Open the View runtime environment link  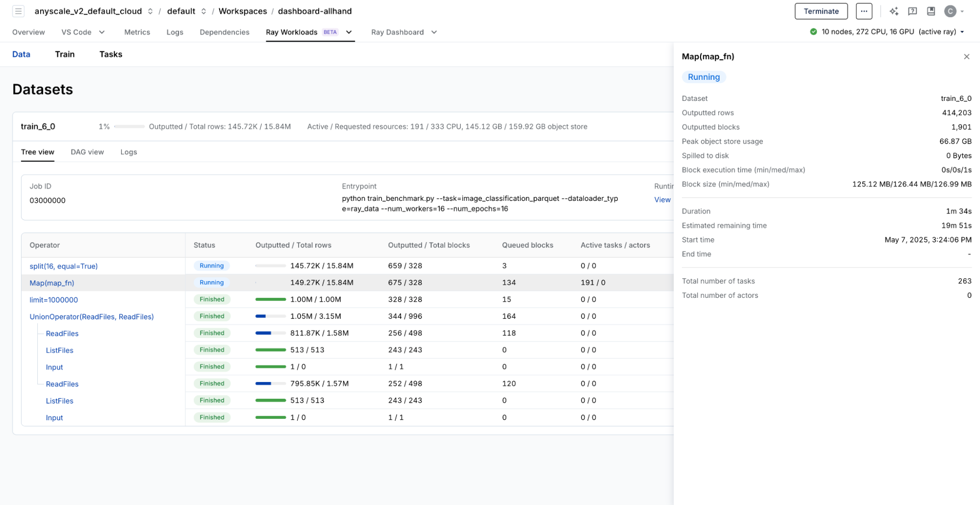point(662,200)
